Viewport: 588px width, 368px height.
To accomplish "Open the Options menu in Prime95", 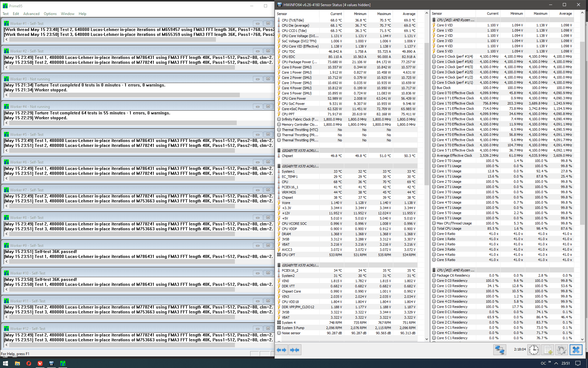I will (x=50, y=14).
